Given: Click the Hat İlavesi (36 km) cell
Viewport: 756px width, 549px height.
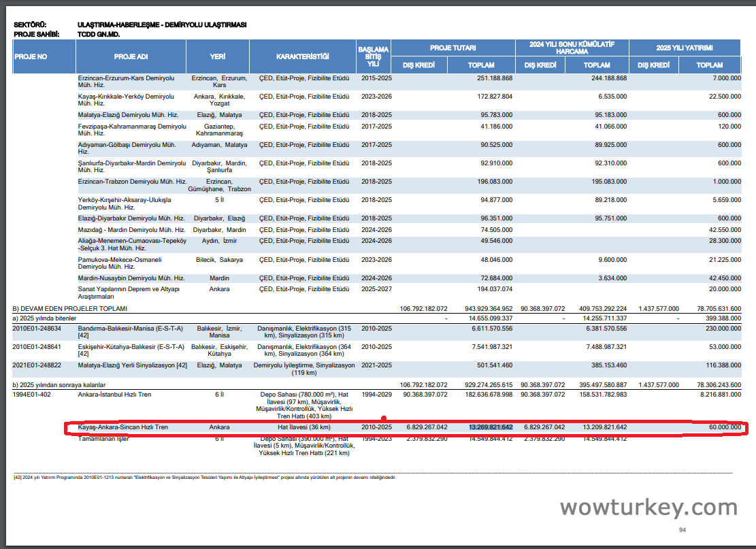Looking at the screenshot, I should 304,427.
